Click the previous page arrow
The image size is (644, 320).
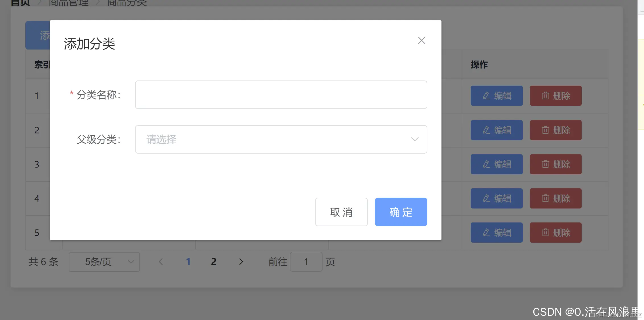pyautogui.click(x=161, y=262)
